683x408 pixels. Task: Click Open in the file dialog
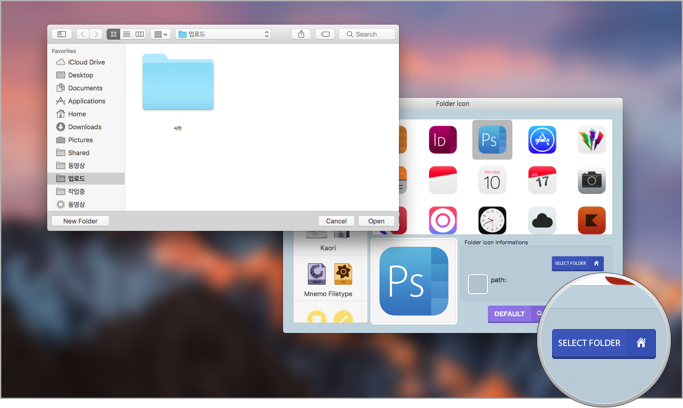click(x=376, y=221)
